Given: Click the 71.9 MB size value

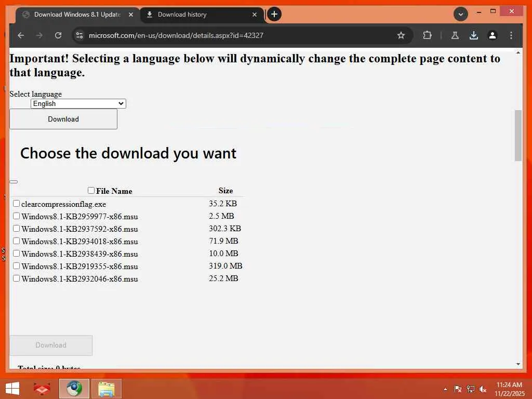Looking at the screenshot, I should pyautogui.click(x=223, y=241).
